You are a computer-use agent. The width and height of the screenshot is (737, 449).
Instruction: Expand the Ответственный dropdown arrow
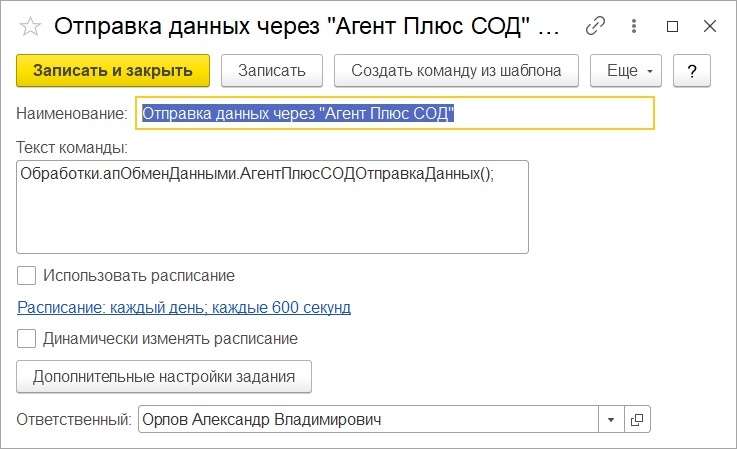click(x=611, y=419)
